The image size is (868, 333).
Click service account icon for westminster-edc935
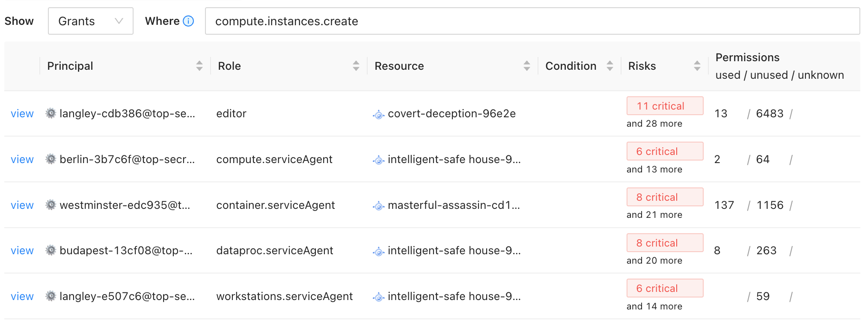pyautogui.click(x=51, y=205)
